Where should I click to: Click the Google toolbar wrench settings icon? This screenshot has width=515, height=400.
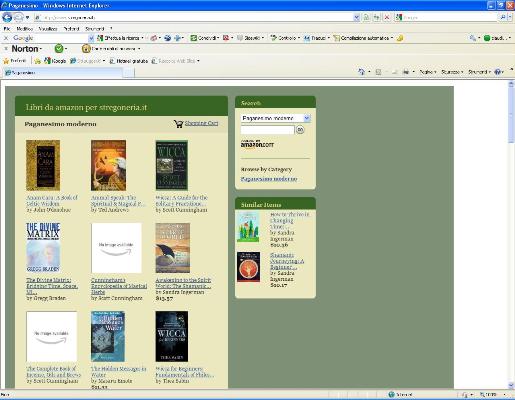(473, 38)
